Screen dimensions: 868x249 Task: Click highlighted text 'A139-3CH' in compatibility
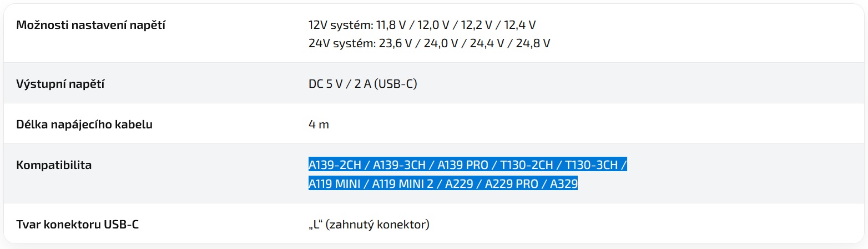[x=400, y=165]
